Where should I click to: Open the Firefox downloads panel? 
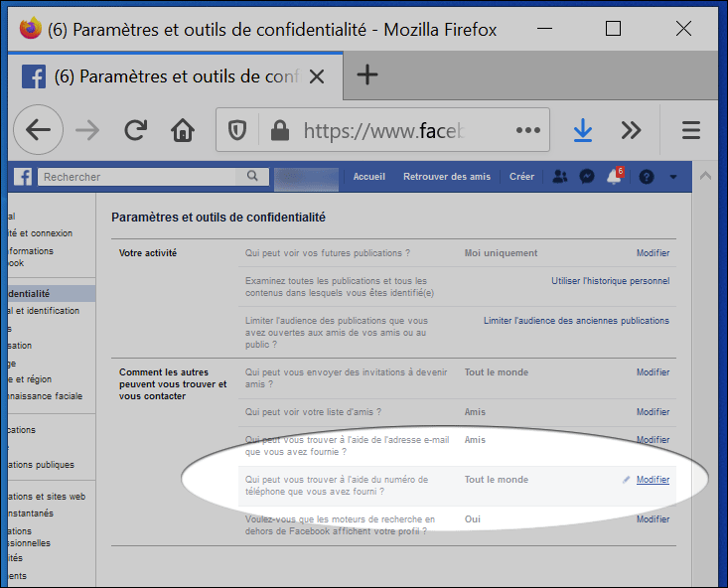coord(583,130)
